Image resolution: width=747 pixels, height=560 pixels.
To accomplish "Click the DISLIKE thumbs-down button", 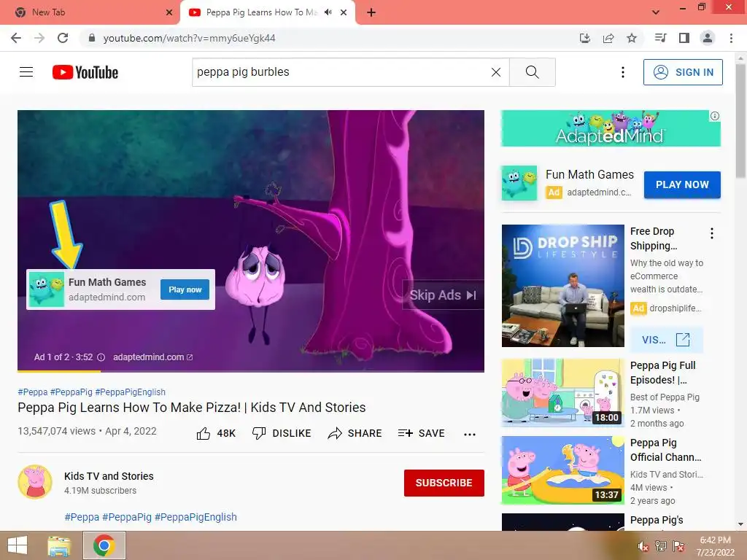I will (282, 433).
